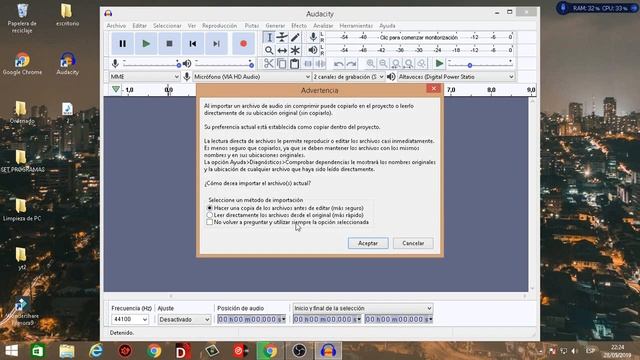The image size is (640, 360).
Task: Click the green Play button
Action: [x=146, y=44]
